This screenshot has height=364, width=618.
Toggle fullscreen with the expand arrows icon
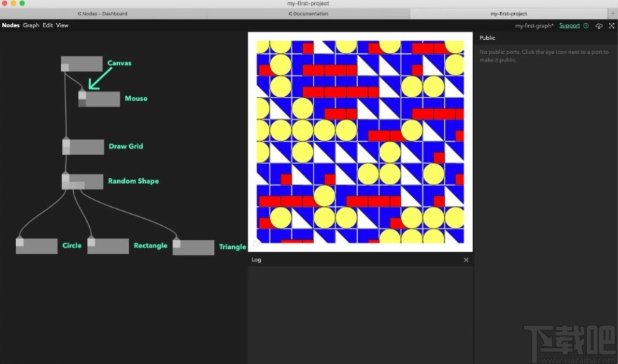pyautogui.click(x=611, y=26)
